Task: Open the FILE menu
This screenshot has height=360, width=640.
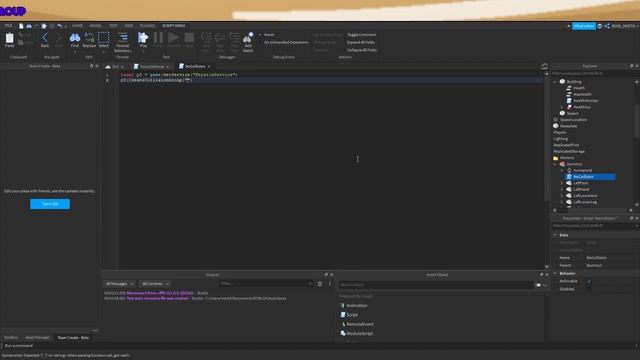Action: point(8,26)
